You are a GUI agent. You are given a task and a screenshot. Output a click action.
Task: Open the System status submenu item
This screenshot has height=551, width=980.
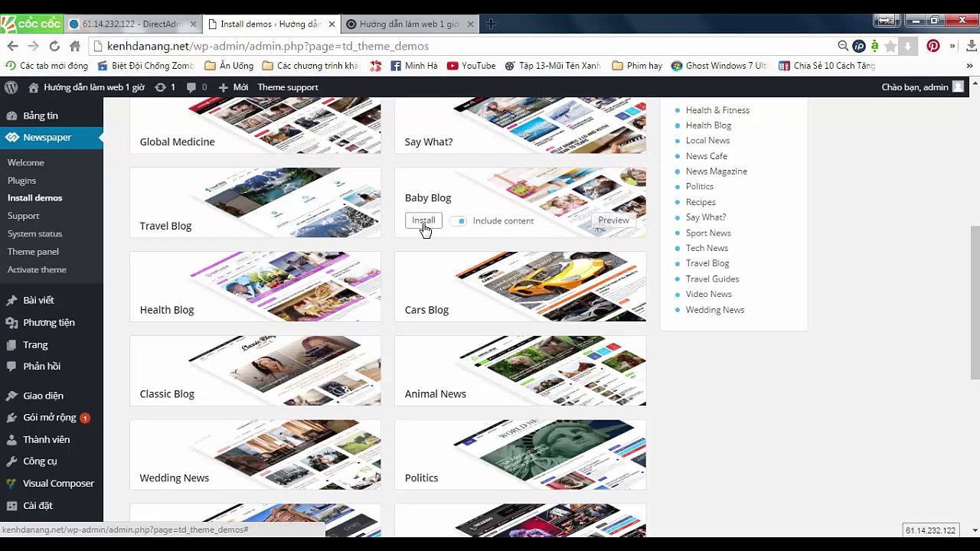(34, 233)
